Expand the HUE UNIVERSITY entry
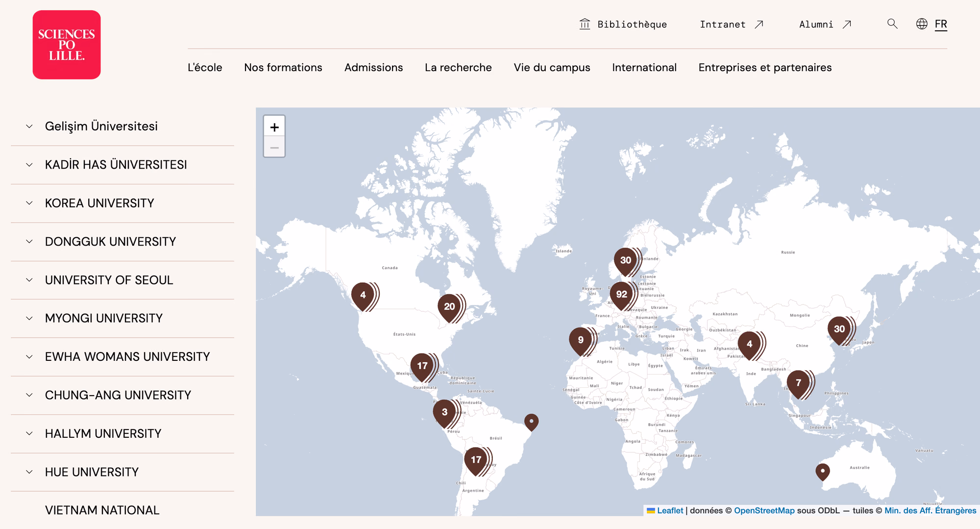The height and width of the screenshot is (529, 980). [122, 472]
